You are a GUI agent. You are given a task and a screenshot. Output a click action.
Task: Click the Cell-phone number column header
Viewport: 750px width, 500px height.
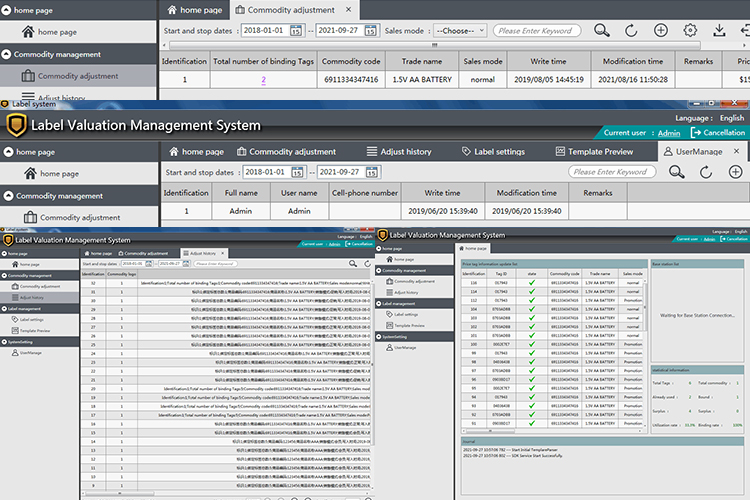click(x=365, y=193)
